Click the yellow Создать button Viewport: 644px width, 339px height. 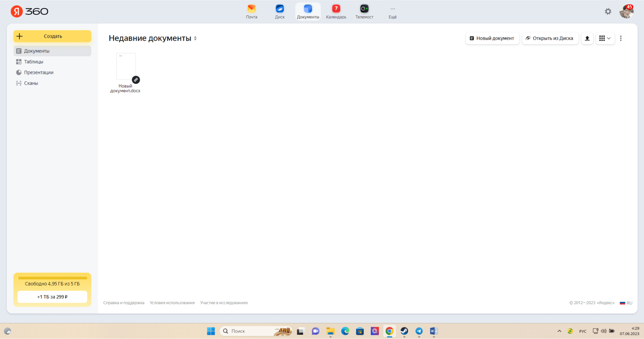click(52, 36)
